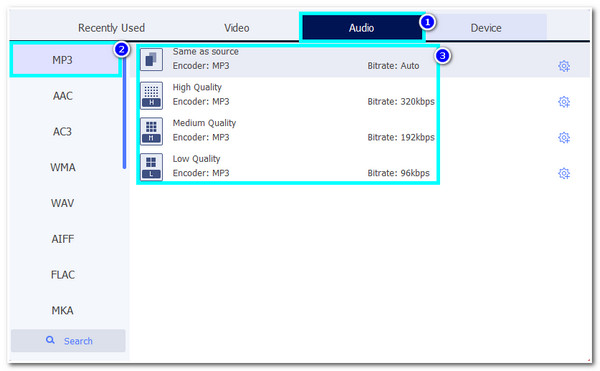Open settings gear for Medium Quality preset
This screenshot has height=371, width=600.
tap(564, 137)
